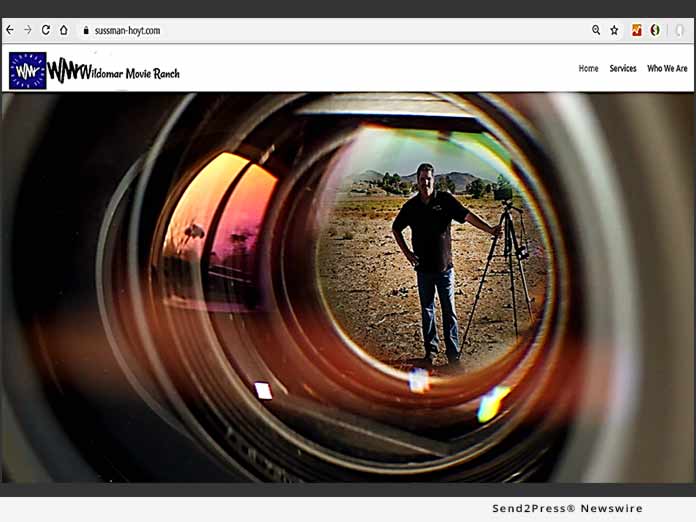Click the Send2Press Newswire credit text
Image resolution: width=696 pixels, height=522 pixels.
pos(567,509)
